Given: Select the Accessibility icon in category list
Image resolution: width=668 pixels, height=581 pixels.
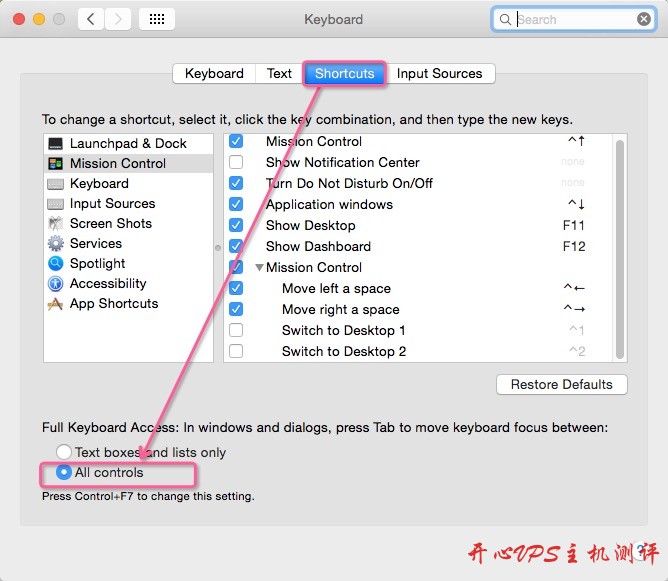Looking at the screenshot, I should [x=55, y=284].
